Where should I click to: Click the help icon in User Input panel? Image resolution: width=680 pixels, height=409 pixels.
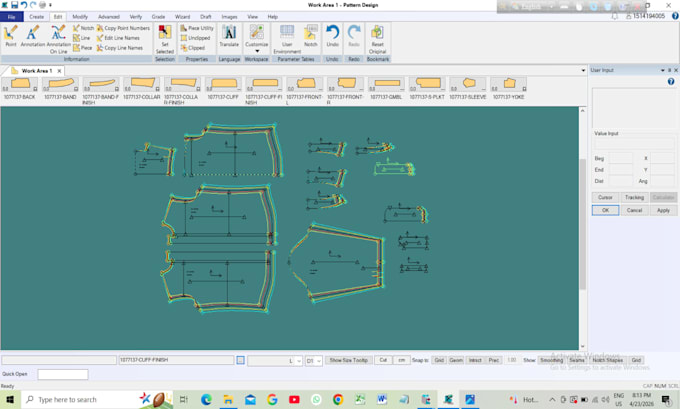click(x=671, y=81)
